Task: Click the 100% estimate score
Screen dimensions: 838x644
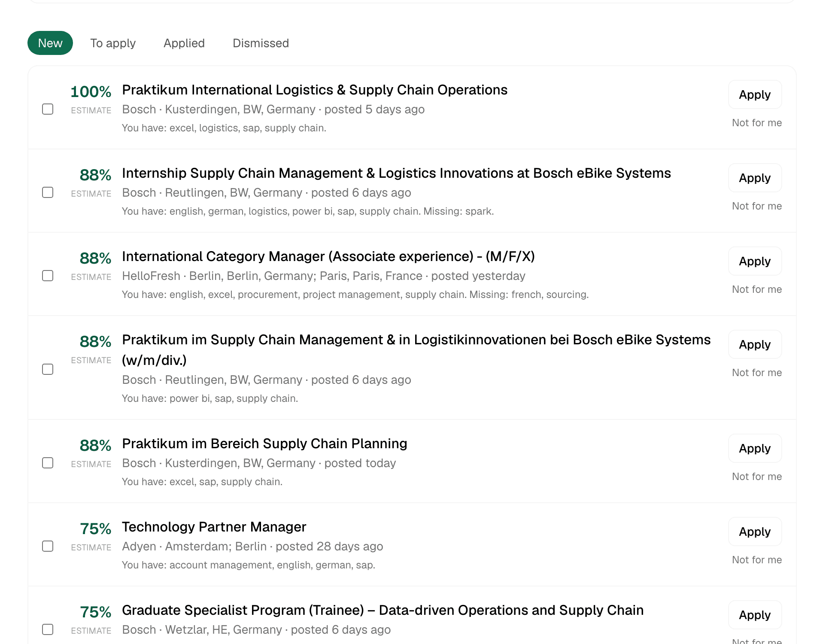Action: 91,91
